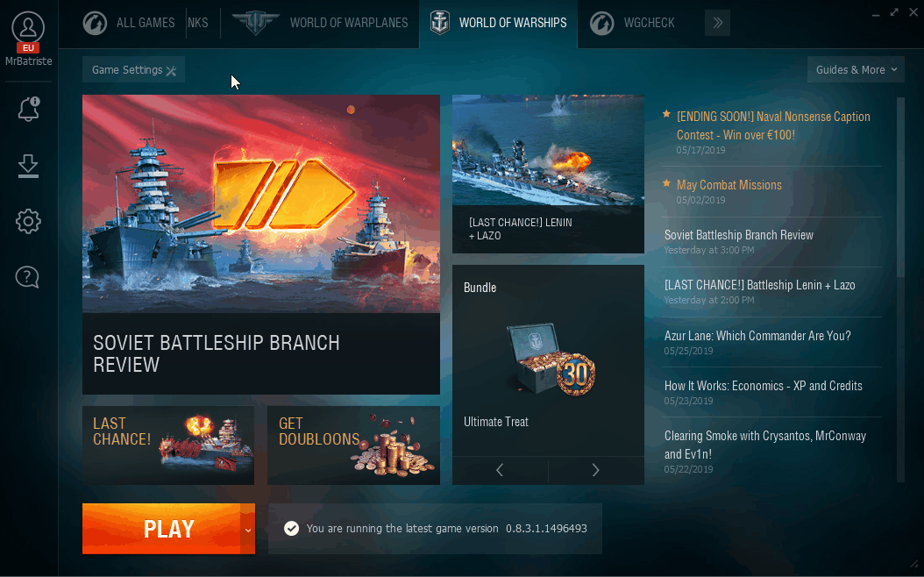Open the MrBatriste account profile icon
Viewport: 924px width, 577px height.
[x=28, y=28]
